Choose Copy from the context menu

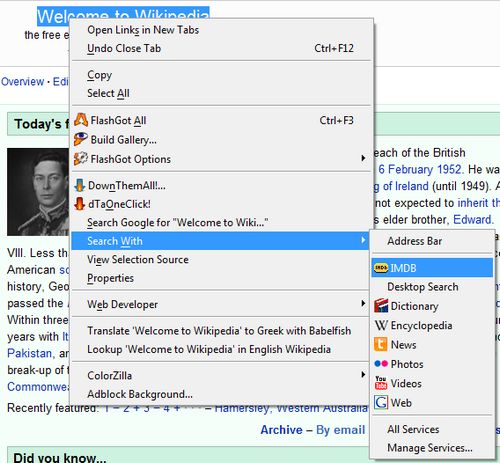(x=221, y=75)
